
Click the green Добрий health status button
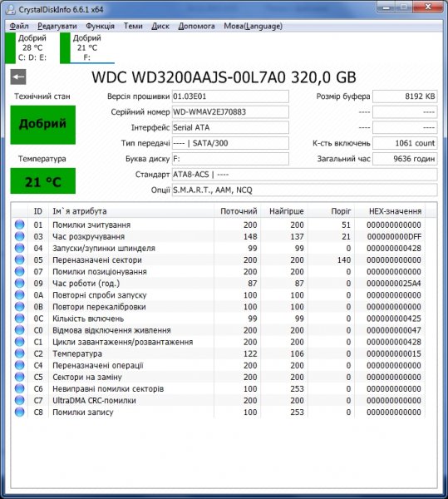pyautogui.click(x=43, y=125)
